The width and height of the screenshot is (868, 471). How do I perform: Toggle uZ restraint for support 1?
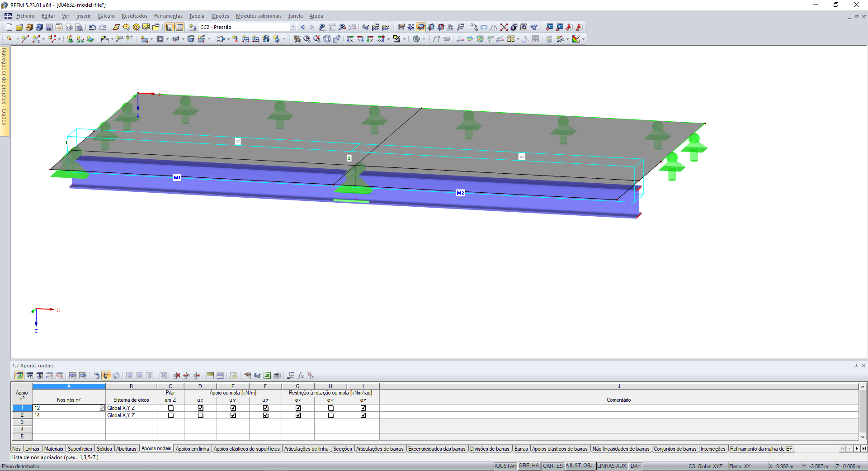point(265,408)
